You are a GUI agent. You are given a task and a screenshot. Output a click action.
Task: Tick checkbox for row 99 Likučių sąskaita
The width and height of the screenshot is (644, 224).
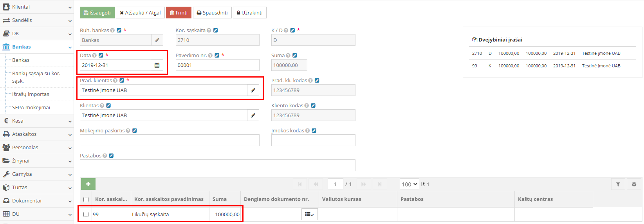[86, 215]
